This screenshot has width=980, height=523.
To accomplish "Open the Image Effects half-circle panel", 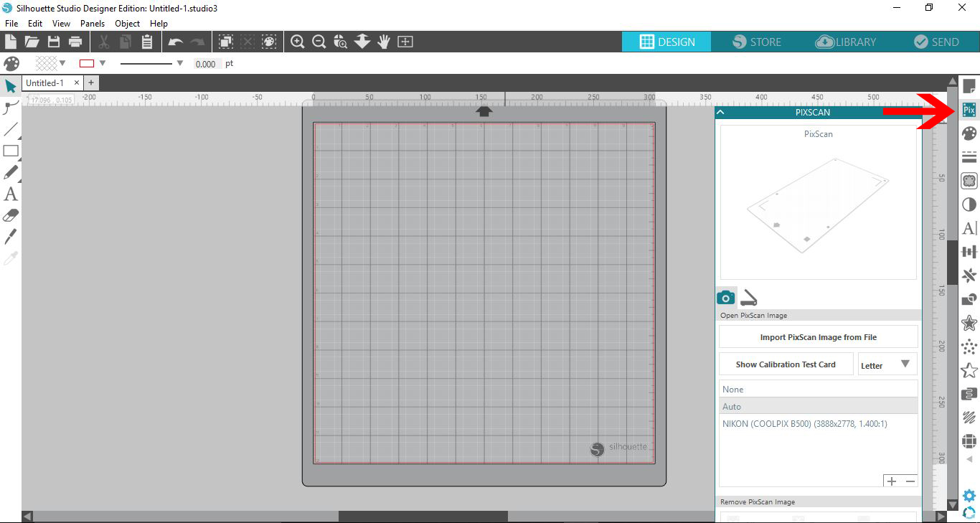I will [x=969, y=204].
